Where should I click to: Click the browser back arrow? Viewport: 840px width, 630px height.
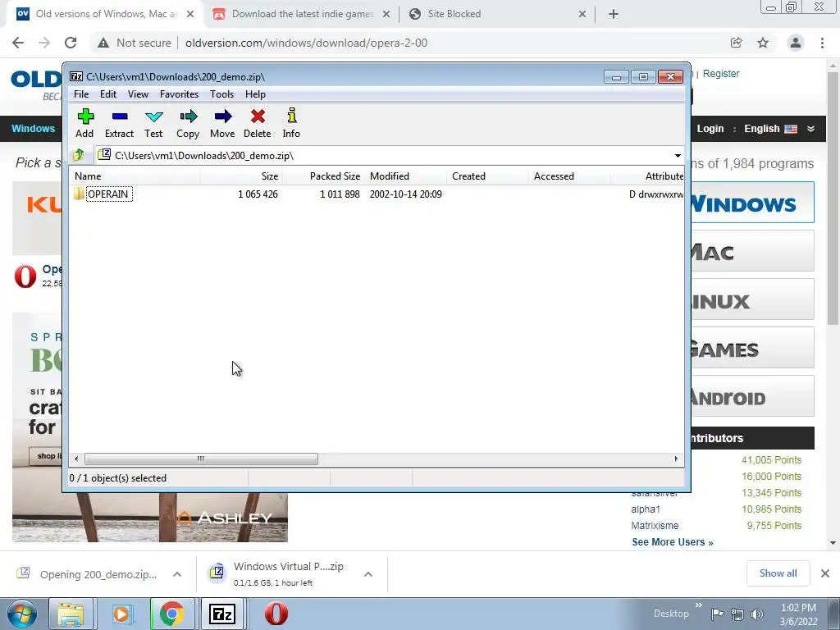(x=18, y=43)
